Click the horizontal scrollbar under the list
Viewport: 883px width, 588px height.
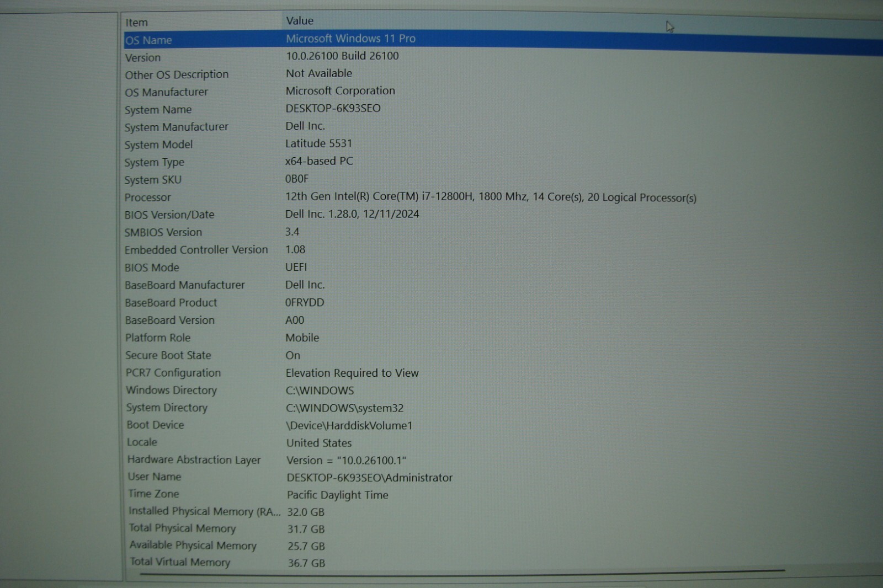tap(462, 573)
